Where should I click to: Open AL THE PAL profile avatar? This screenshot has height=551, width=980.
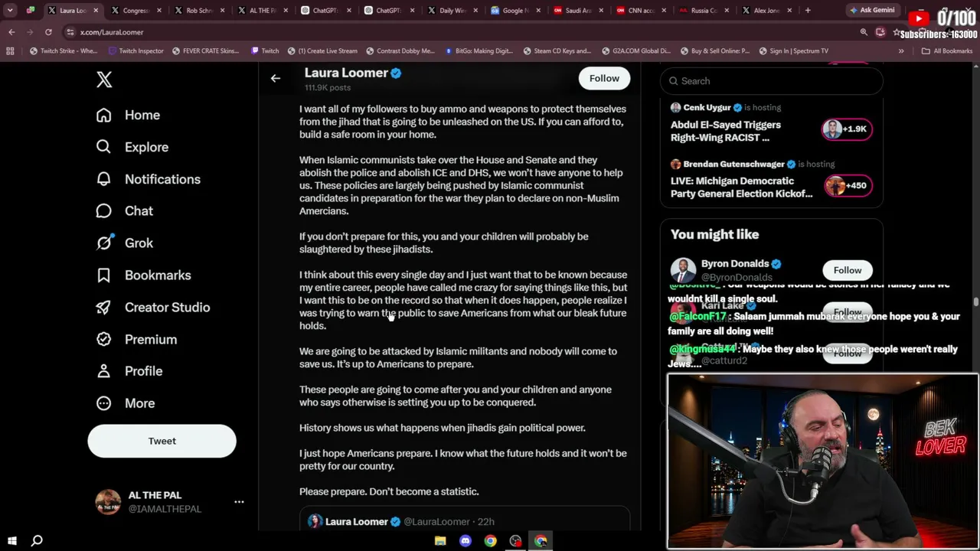108,502
